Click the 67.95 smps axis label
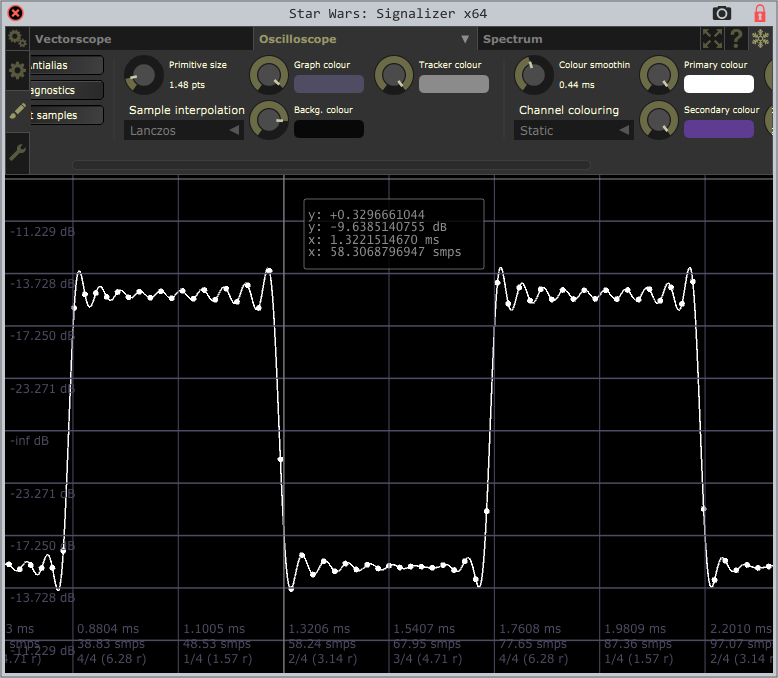The image size is (778, 678). coord(427,644)
